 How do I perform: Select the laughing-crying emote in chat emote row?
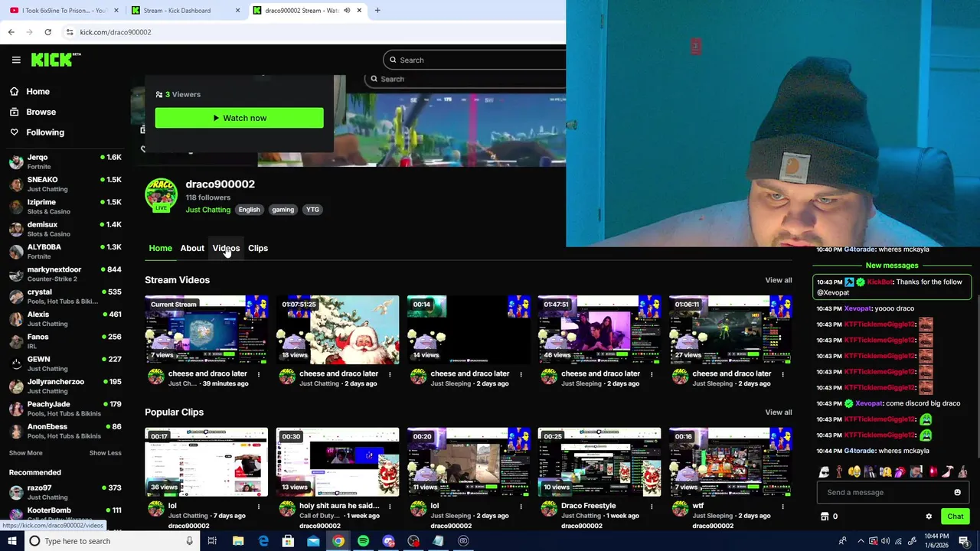pyautogui.click(x=854, y=472)
